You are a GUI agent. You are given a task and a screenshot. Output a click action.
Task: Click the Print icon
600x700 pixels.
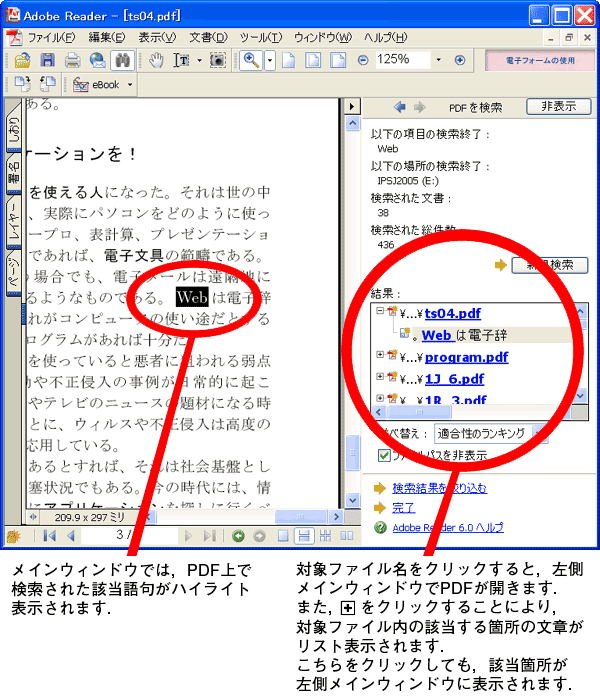[73, 60]
